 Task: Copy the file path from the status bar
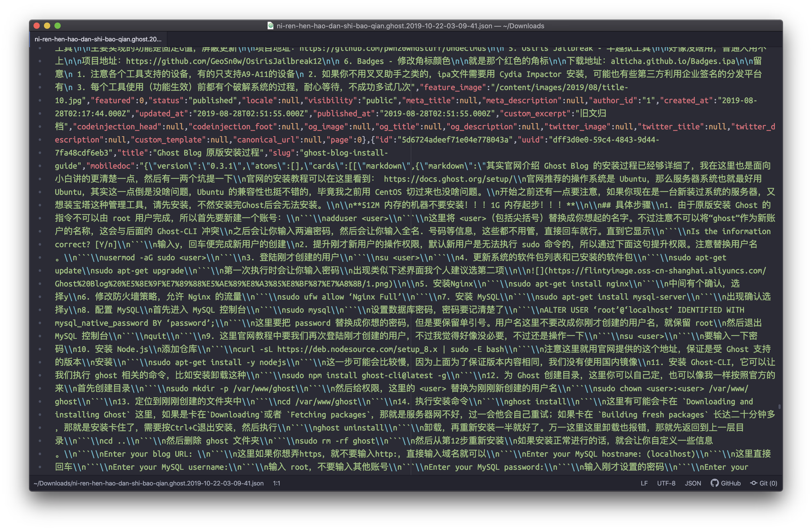pos(148,483)
